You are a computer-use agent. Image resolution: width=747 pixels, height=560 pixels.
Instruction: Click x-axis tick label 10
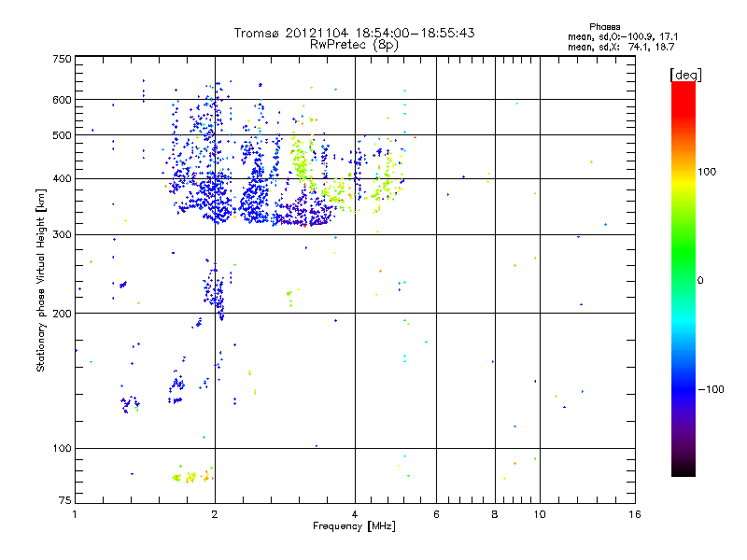point(540,514)
